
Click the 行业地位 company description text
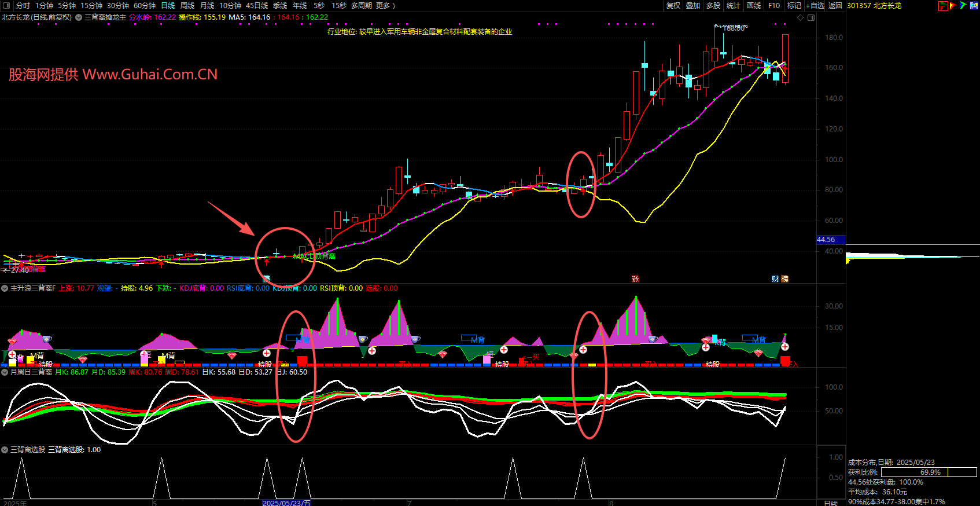pos(420,32)
